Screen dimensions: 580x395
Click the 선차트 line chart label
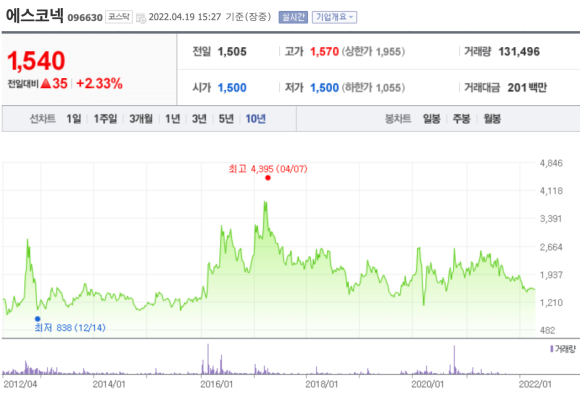[43, 119]
